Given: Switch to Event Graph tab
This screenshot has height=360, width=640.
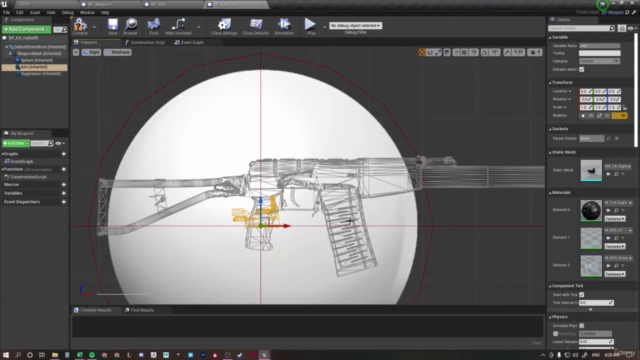Looking at the screenshot, I should point(189,42).
